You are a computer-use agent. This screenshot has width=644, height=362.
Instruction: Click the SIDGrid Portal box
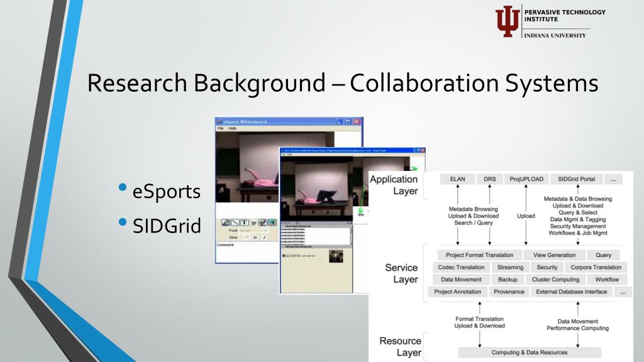click(577, 179)
